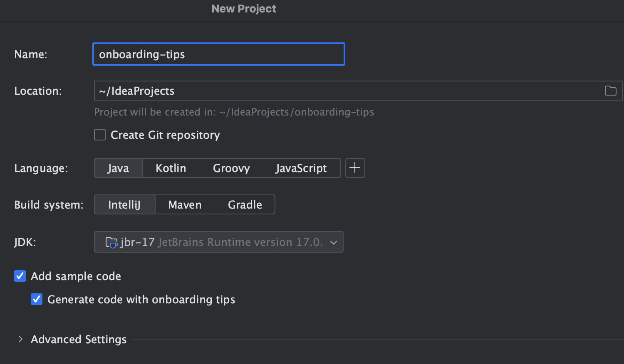Choose Maven as build system
Image resolution: width=624 pixels, height=364 pixels.
pos(185,205)
